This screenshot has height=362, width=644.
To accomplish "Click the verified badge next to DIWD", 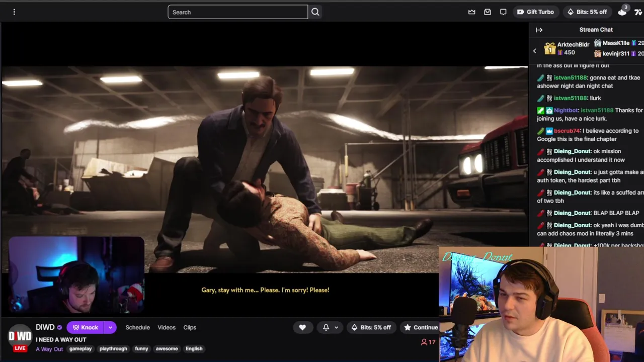I will click(x=59, y=328).
